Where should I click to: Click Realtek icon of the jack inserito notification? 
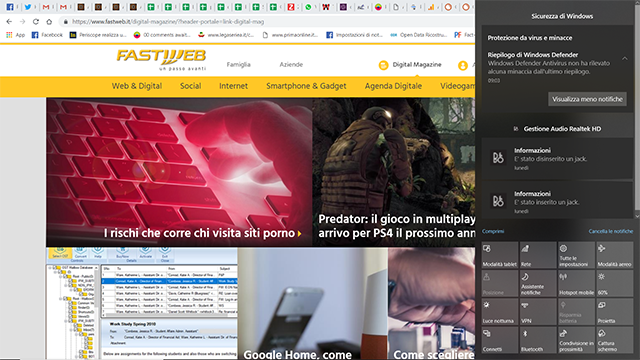(x=498, y=201)
